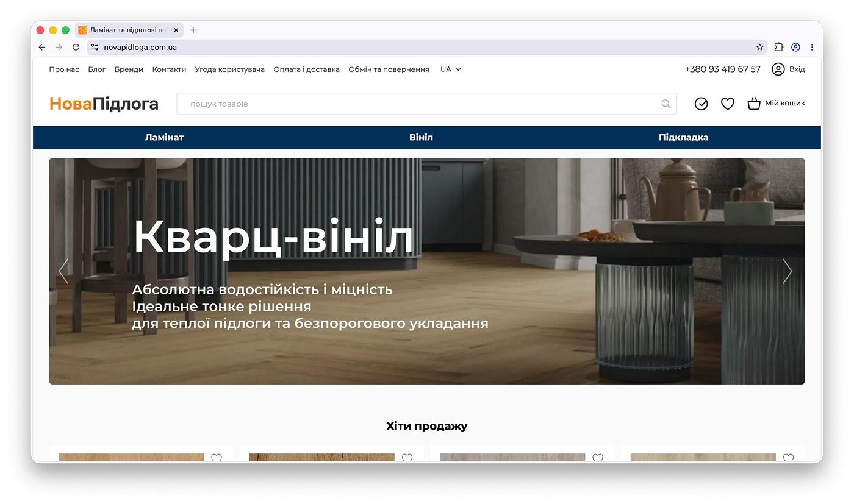Expand the UA language dropdown
Screen dimensions: 854x504
pyautogui.click(x=451, y=69)
